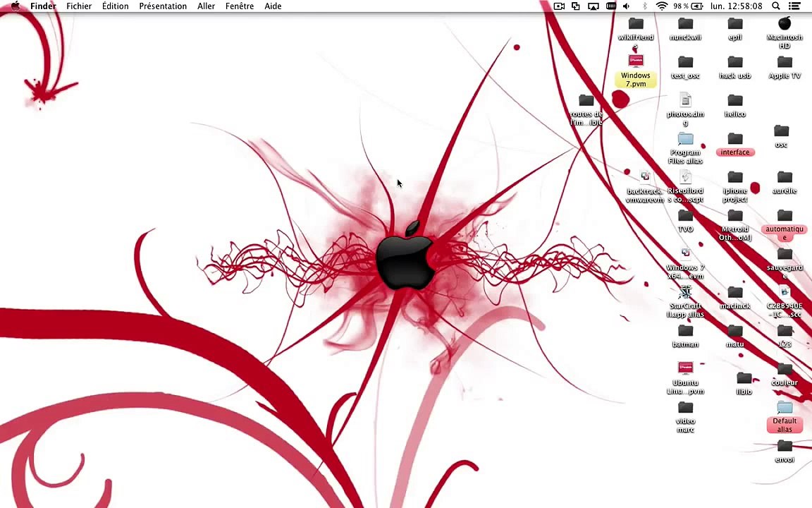Screen dimensions: 812x508
Task: Open Notification Center list icon
Action: [x=794, y=6]
